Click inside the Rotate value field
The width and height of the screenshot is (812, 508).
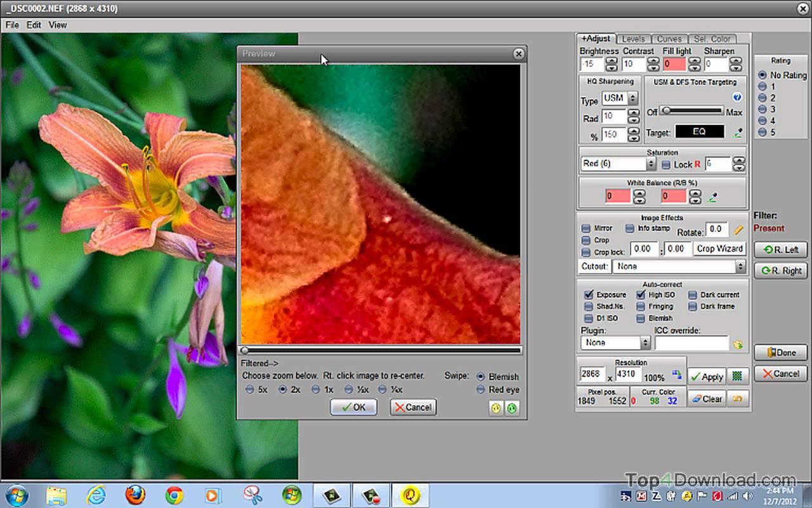click(716, 231)
